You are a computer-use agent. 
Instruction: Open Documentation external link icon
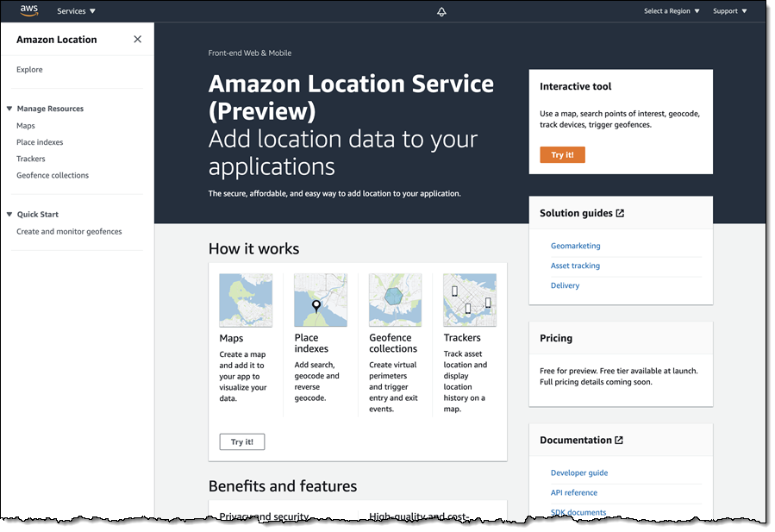[619, 440]
